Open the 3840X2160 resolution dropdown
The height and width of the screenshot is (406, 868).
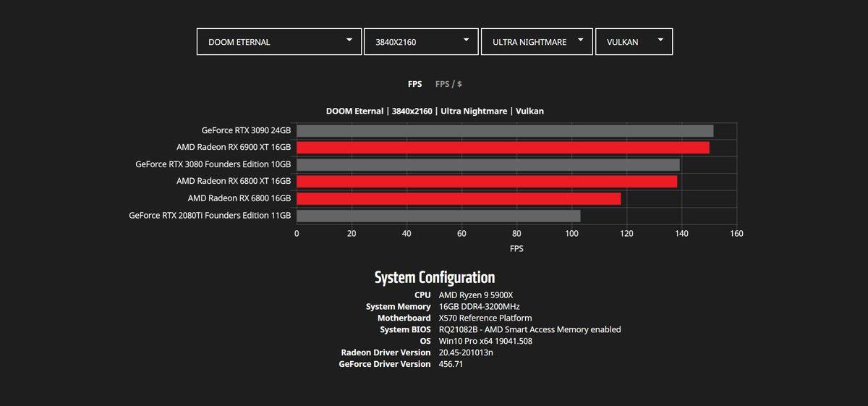[x=421, y=42]
